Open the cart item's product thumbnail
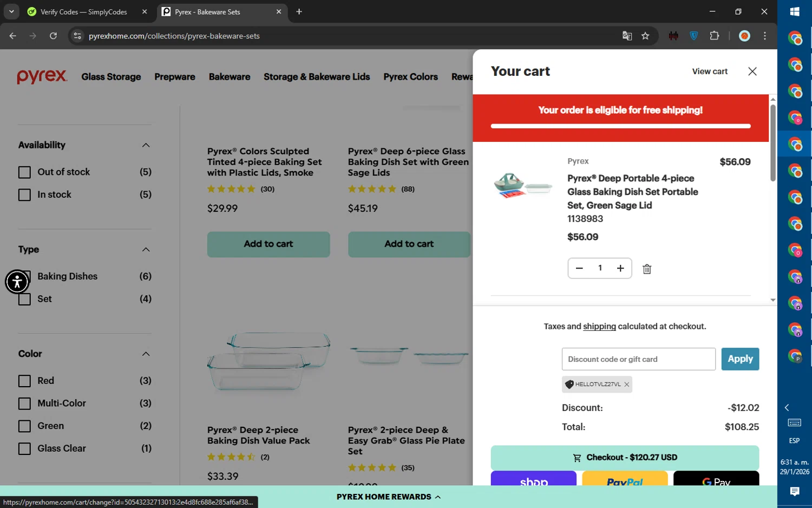Viewport: 812px width, 508px height. [523, 186]
